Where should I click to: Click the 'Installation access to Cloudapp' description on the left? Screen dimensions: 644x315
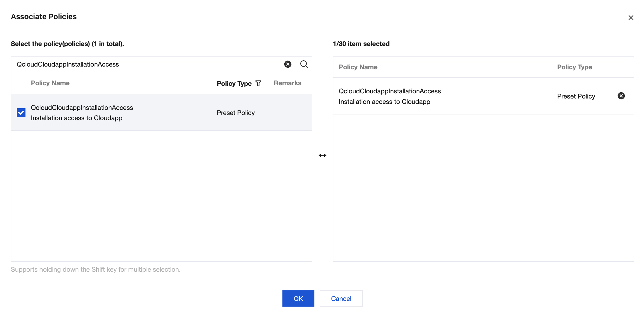pyautogui.click(x=76, y=118)
